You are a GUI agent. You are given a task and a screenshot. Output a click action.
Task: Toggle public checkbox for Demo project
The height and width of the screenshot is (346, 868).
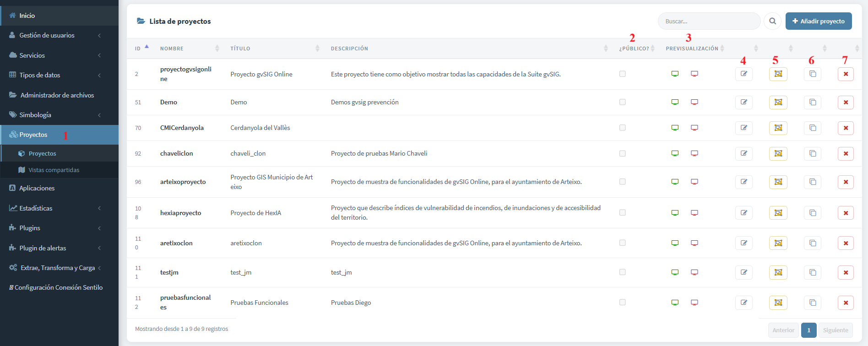(x=623, y=102)
